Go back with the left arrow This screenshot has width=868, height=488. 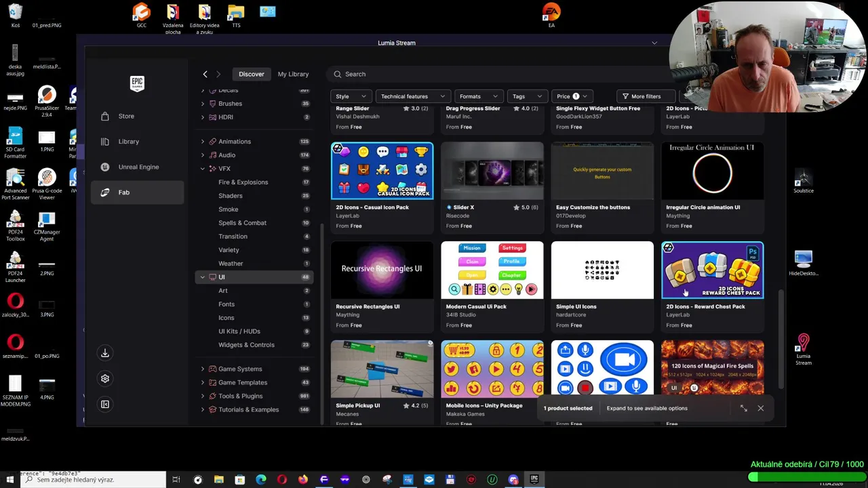[205, 74]
